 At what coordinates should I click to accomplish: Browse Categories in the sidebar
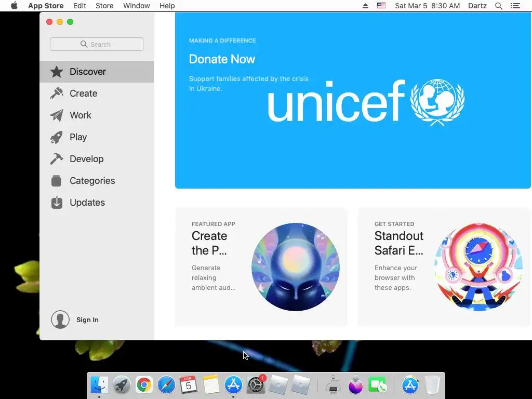[97, 180]
